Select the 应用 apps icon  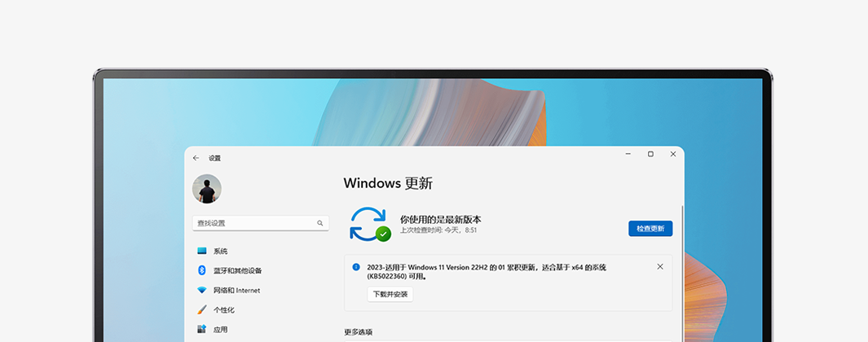coord(202,329)
